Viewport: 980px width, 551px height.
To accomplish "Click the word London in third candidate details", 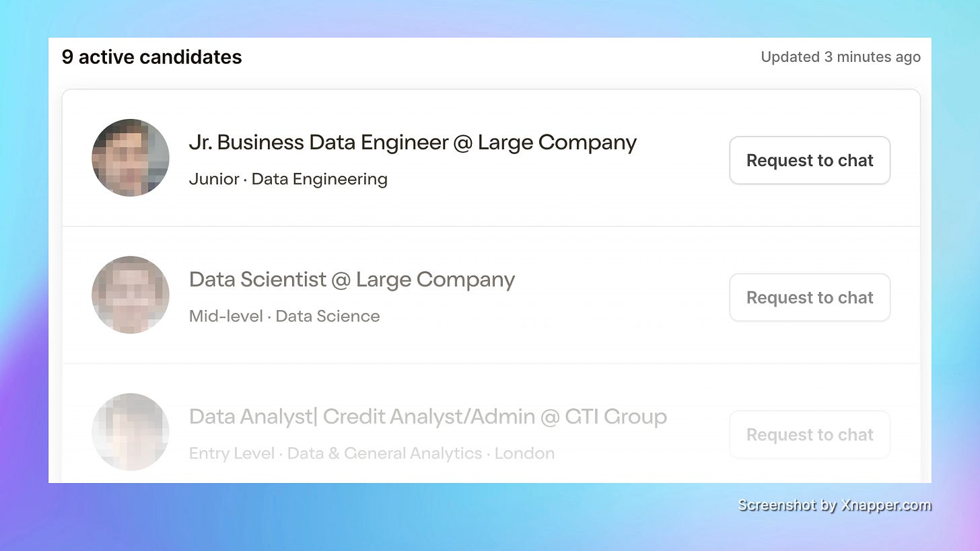I will click(x=524, y=453).
